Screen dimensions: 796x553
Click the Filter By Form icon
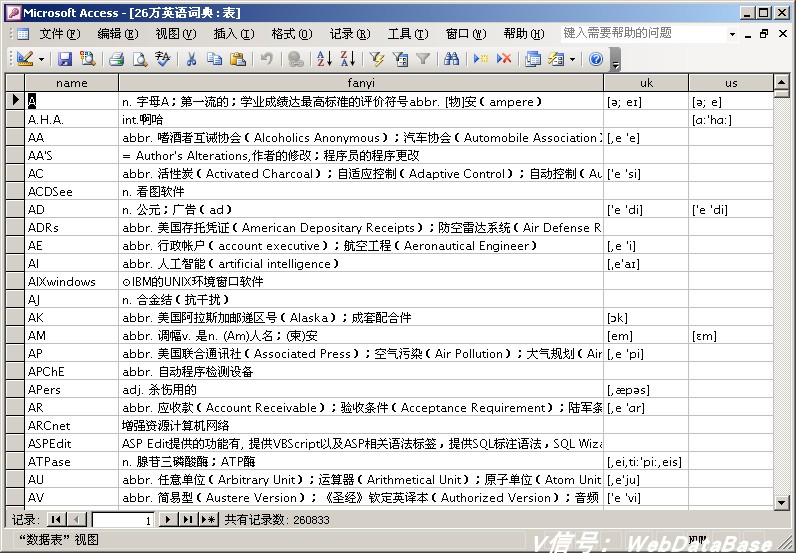[400, 59]
